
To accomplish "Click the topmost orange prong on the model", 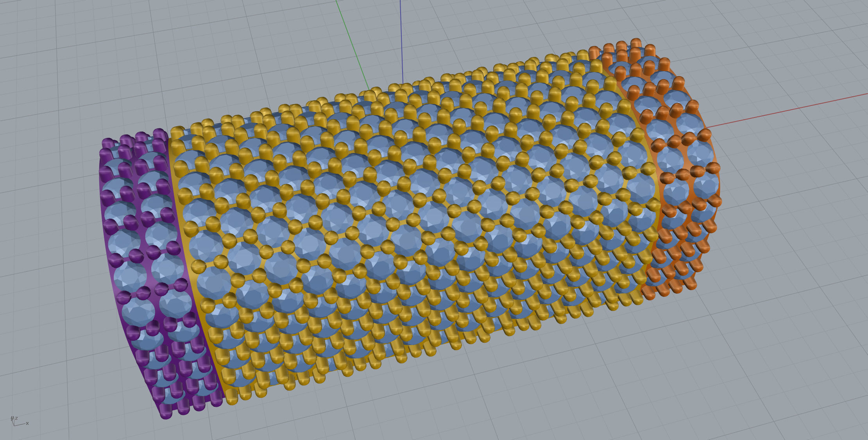I will pos(635,42).
